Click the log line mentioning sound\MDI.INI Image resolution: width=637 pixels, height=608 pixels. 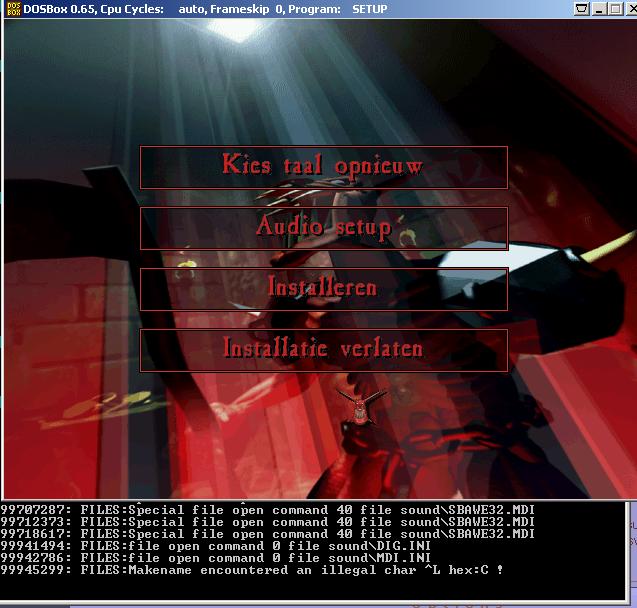[x=231, y=558]
